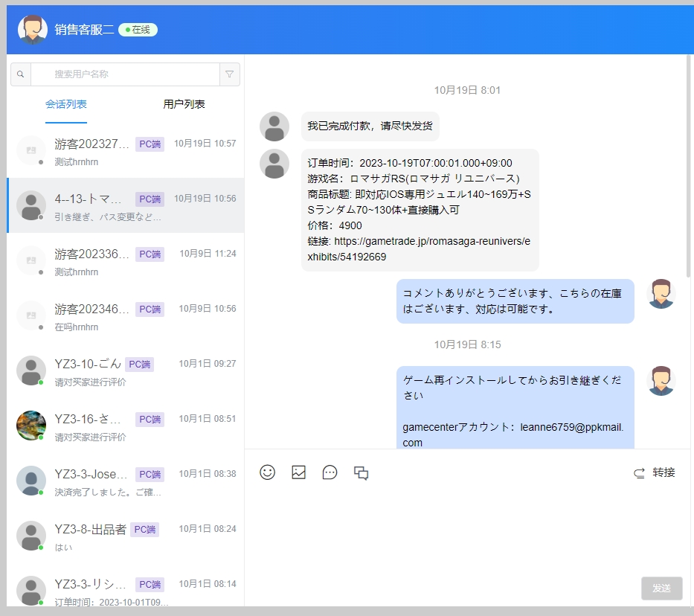Open the conversation YZ3-16-さ
The height and width of the screenshot is (616, 694).
point(126,426)
